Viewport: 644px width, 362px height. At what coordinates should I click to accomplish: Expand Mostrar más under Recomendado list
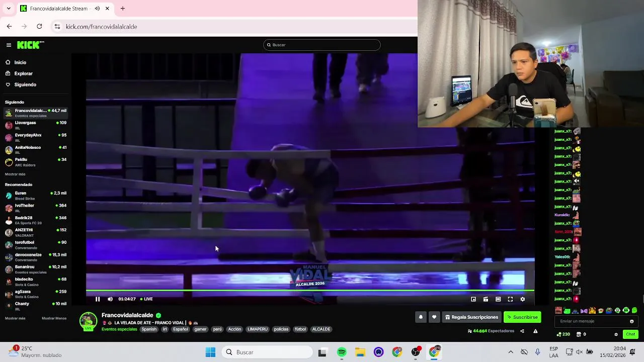pos(15,318)
